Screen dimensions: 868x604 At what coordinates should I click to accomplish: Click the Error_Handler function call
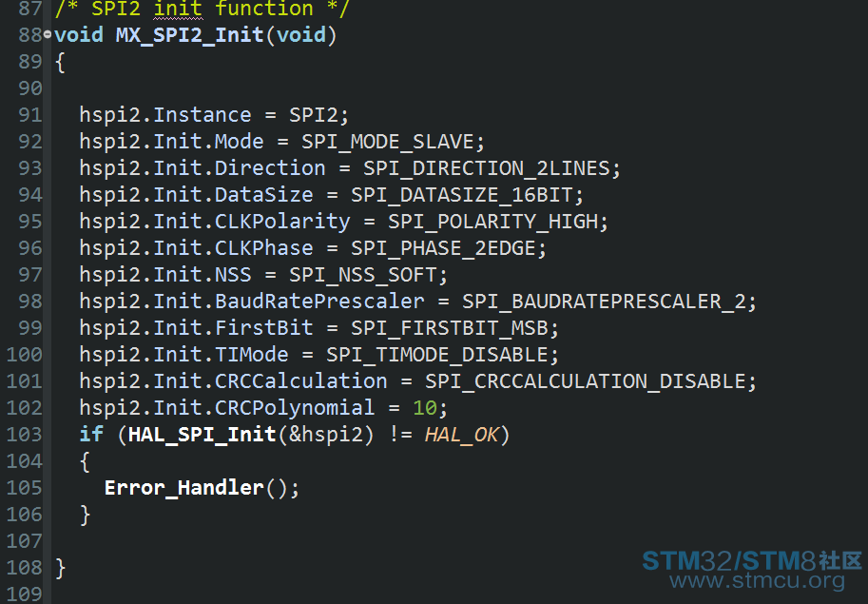pyautogui.click(x=183, y=488)
